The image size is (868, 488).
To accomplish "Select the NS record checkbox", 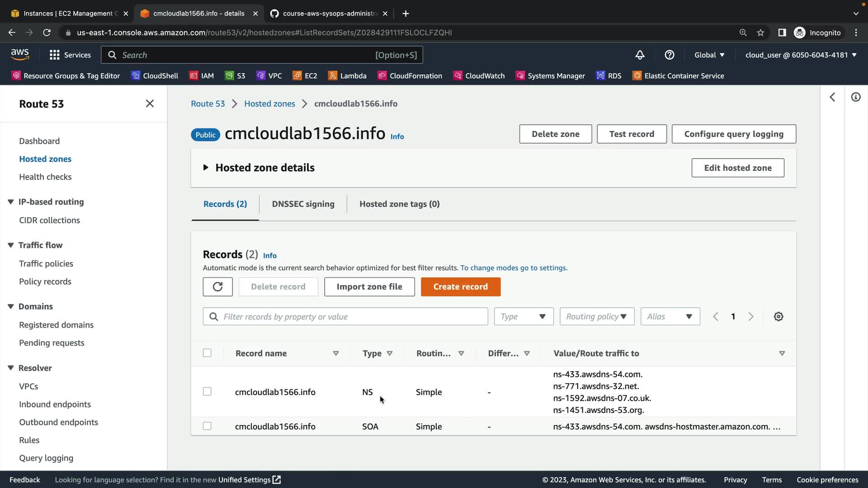I will pos(207,392).
